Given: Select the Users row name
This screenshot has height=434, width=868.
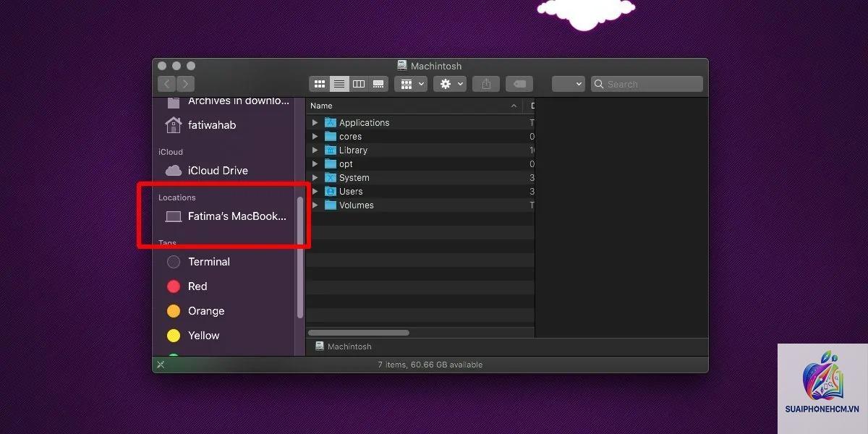Looking at the screenshot, I should pos(351,192).
